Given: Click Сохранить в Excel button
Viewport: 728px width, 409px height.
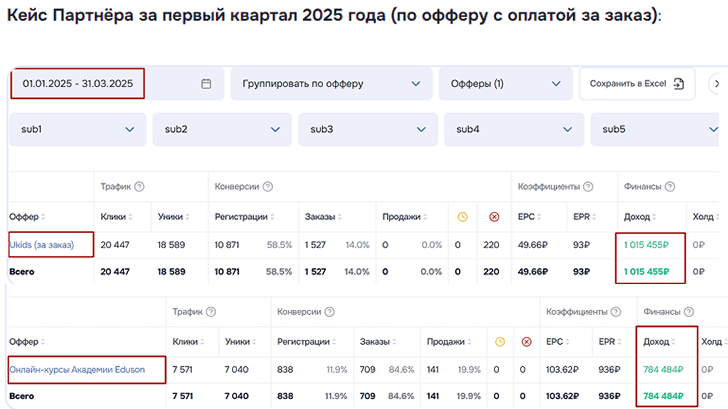Looking at the screenshot, I should coord(637,84).
